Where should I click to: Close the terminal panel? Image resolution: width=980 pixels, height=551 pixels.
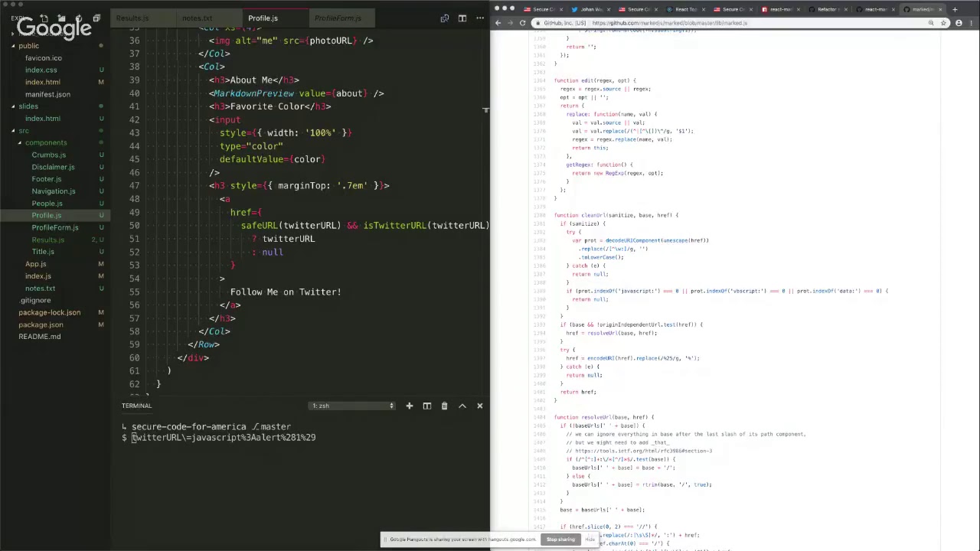[480, 406]
